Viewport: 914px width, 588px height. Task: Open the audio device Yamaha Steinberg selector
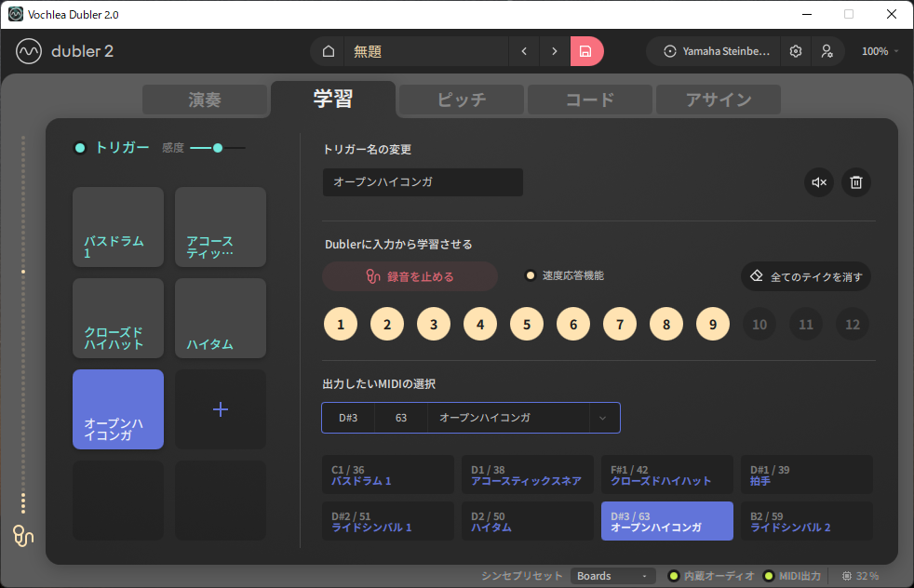[717, 51]
